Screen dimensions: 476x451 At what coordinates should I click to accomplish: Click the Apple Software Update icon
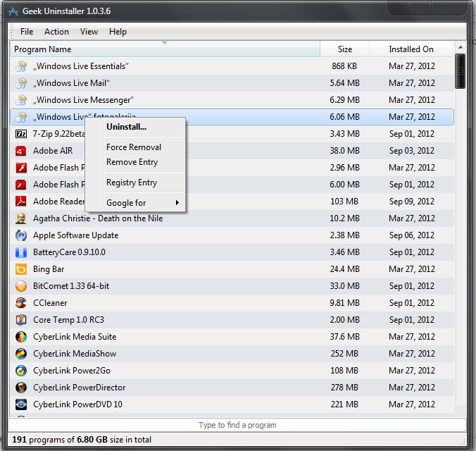pyautogui.click(x=21, y=235)
